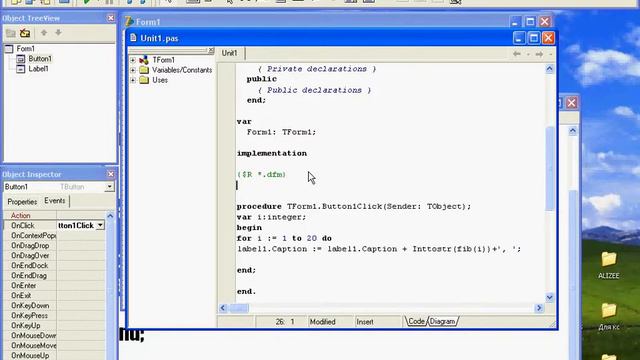Screen dimensions: 640x360
Task: Click the back navigation arrow in editor
Action: pos(517,54)
